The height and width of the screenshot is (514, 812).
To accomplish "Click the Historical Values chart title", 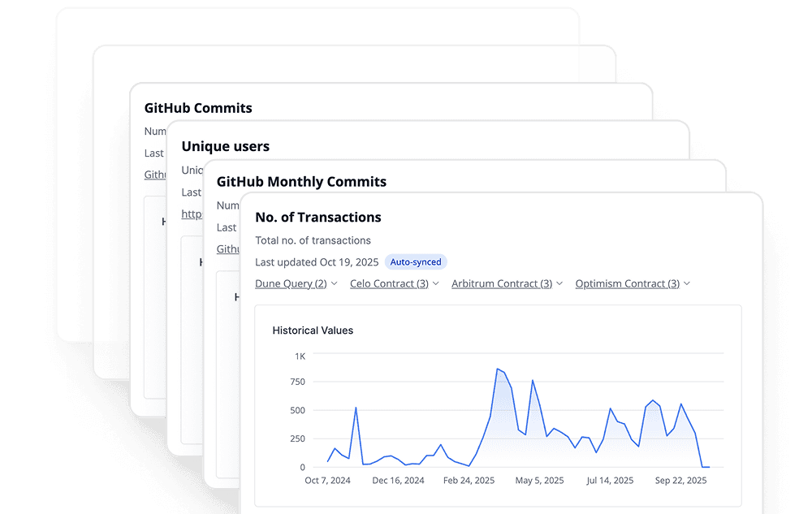I will click(x=312, y=330).
